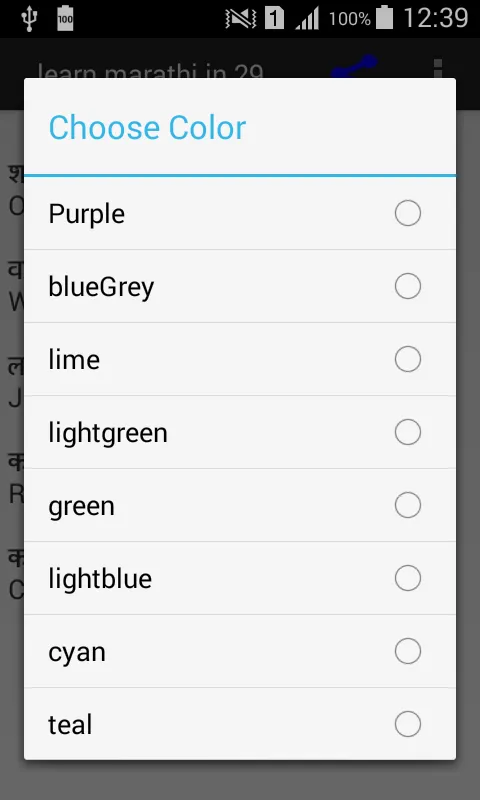The image size is (480, 800).
Task: Select the Purple radio button
Action: coord(408,213)
